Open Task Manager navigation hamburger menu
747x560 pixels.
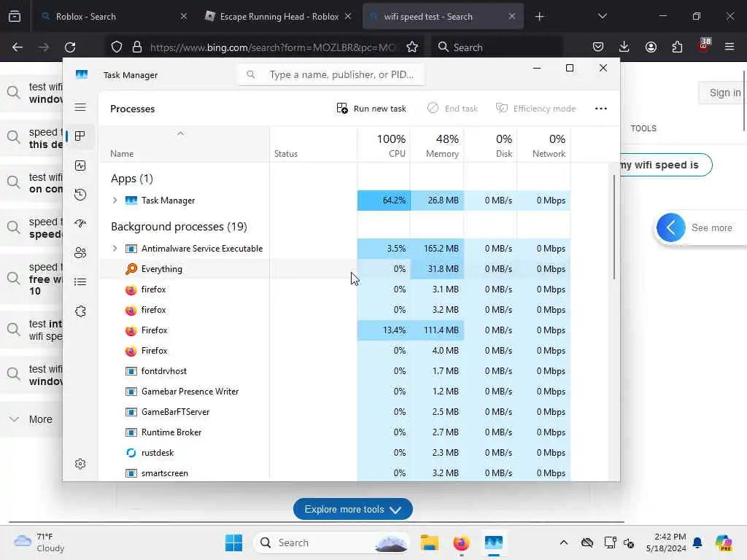80,107
